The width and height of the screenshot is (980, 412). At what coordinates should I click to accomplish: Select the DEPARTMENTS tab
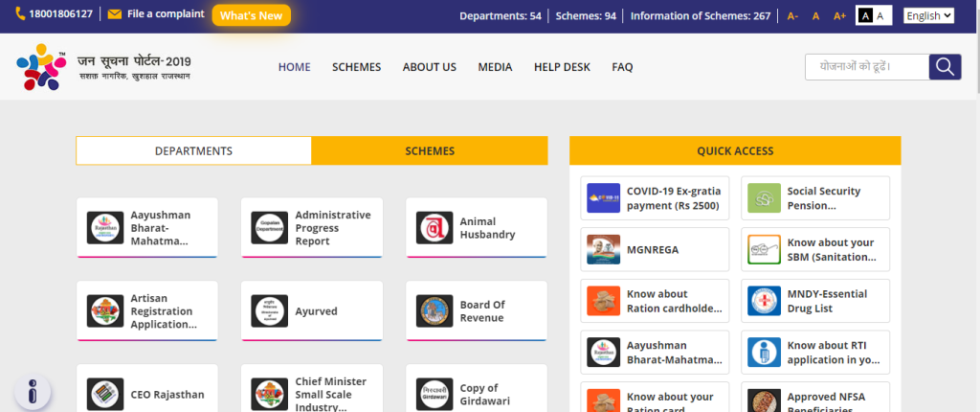(x=193, y=150)
